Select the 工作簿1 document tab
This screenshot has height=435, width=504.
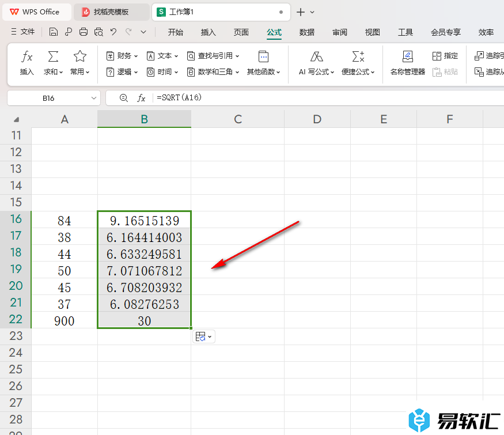[x=221, y=12]
